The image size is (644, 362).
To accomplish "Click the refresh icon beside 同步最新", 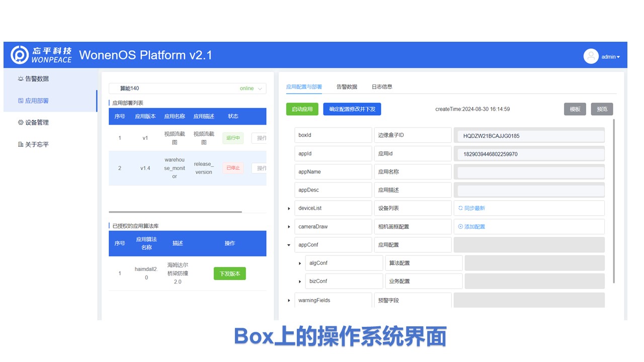I will [460, 208].
